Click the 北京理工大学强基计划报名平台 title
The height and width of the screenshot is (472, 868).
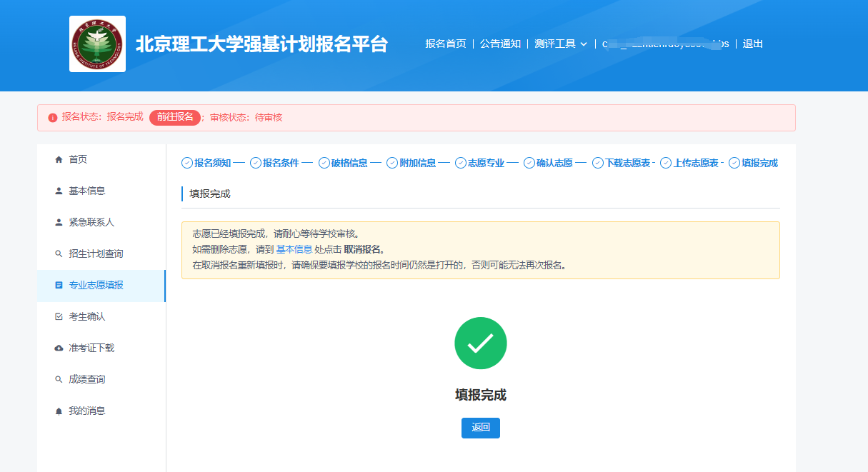tap(261, 44)
